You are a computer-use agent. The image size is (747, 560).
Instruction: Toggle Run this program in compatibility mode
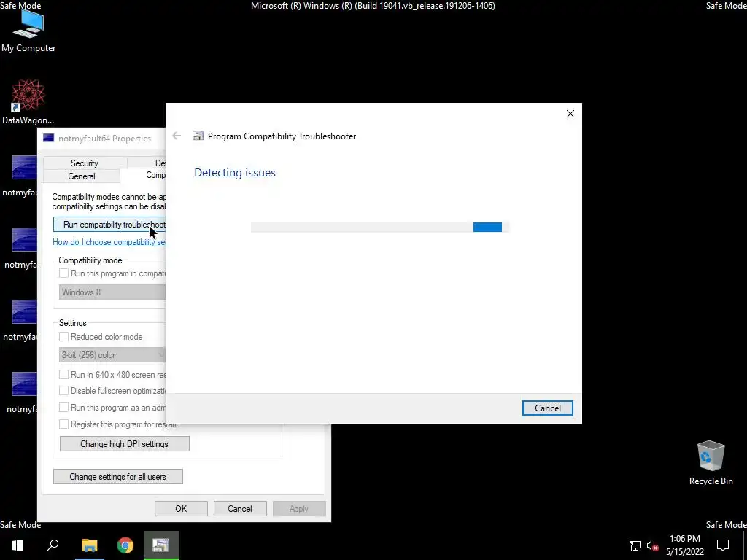click(x=64, y=273)
